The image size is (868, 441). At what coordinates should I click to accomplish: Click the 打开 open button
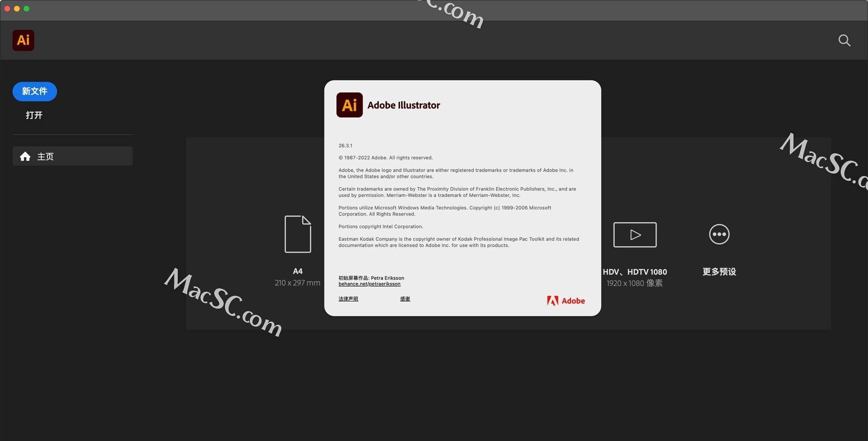coord(34,115)
